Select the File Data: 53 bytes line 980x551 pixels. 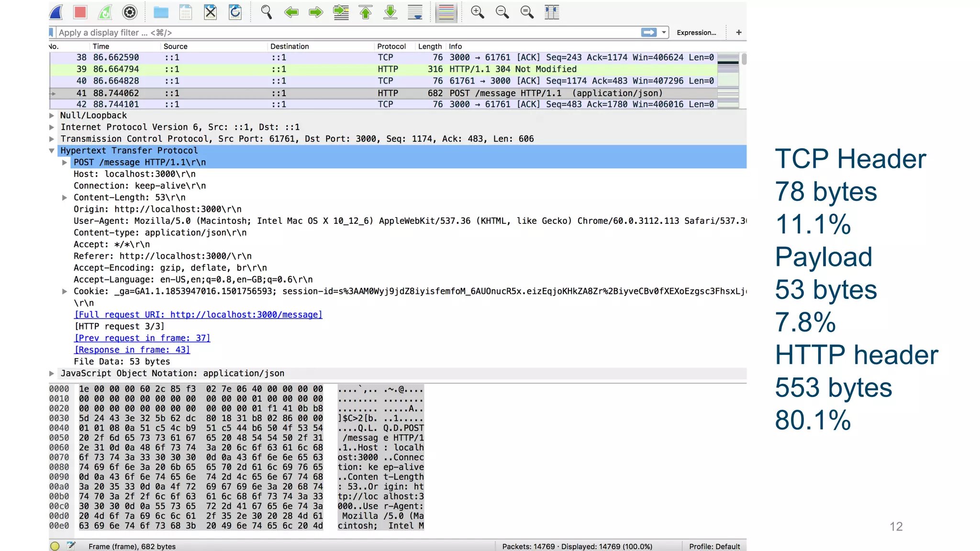click(122, 362)
